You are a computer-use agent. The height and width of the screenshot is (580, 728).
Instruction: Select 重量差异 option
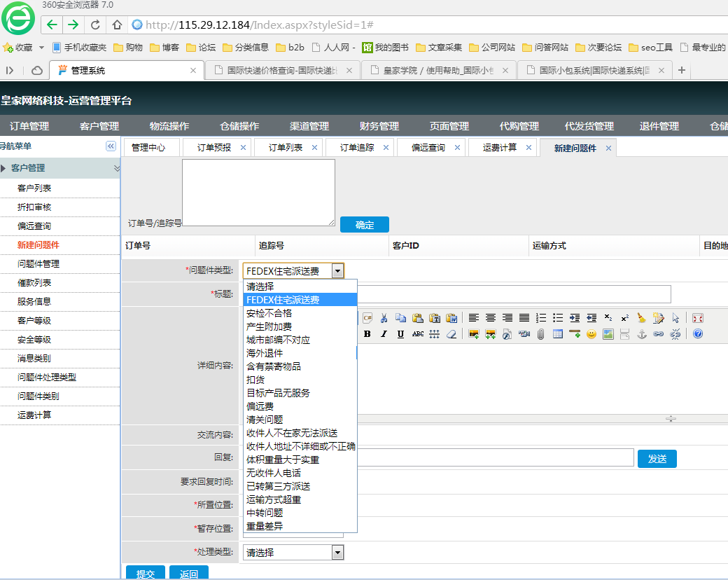point(300,526)
